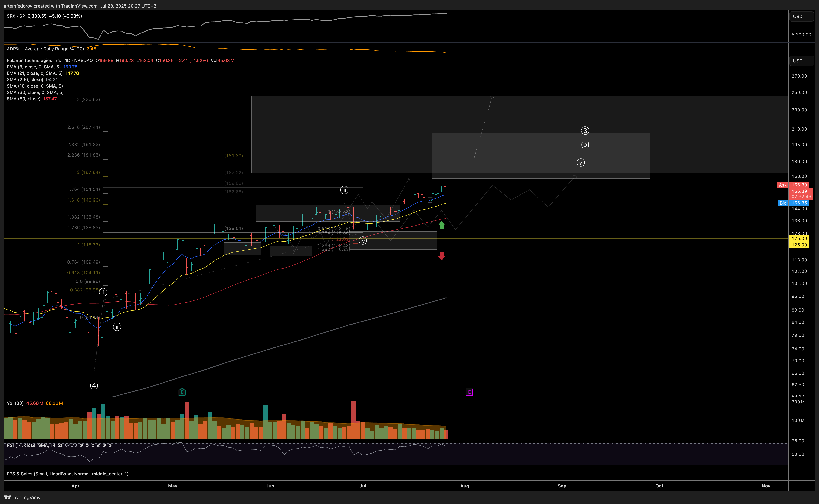Select the (4) wave label
The image size is (819, 504).
(94, 385)
